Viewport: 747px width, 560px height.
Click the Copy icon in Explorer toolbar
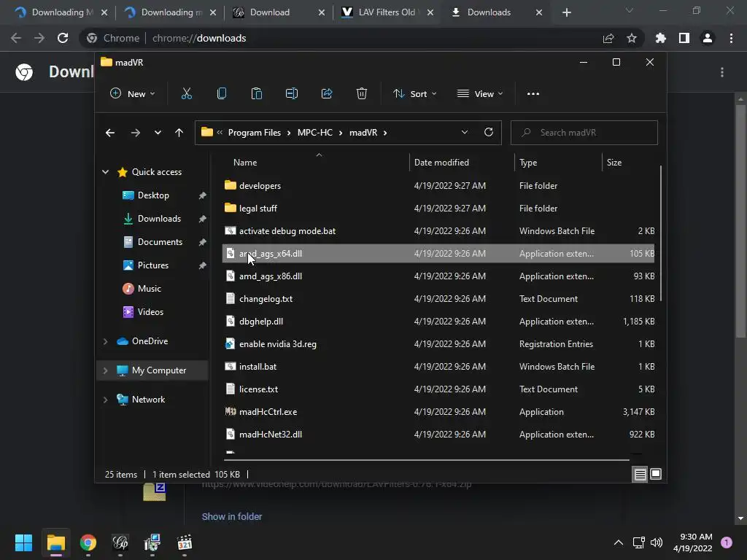(222, 94)
